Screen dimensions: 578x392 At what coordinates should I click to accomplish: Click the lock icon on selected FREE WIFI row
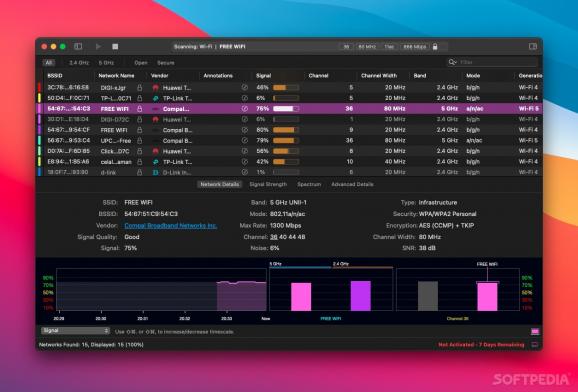[x=140, y=109]
